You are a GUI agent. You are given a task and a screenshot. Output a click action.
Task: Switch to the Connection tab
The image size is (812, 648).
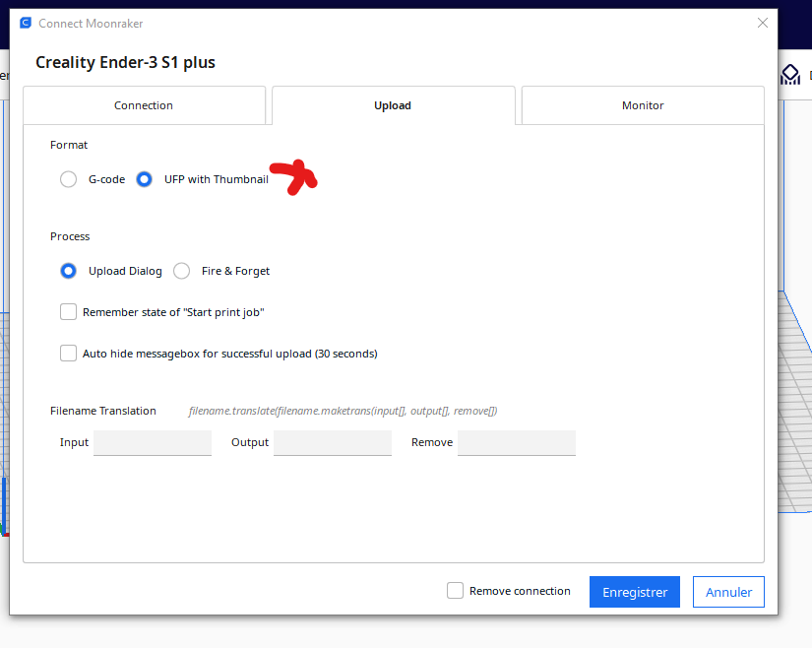144,105
